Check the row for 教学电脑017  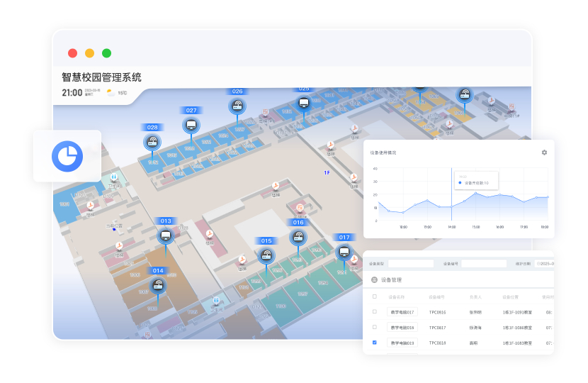[374, 312]
